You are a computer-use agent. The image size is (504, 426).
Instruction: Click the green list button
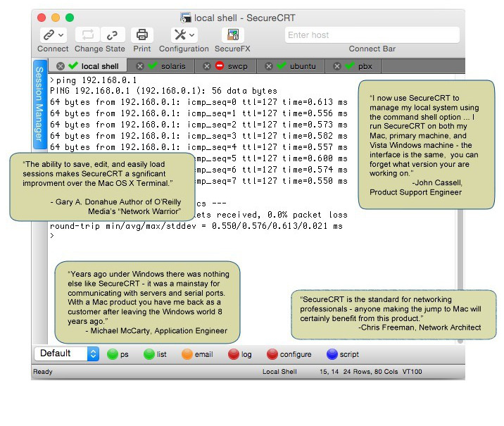point(149,354)
